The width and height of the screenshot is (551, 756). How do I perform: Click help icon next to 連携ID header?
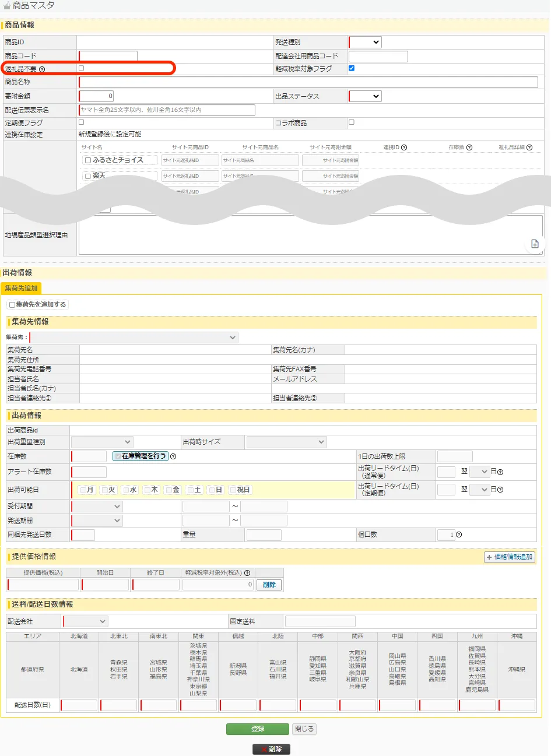coord(404,147)
